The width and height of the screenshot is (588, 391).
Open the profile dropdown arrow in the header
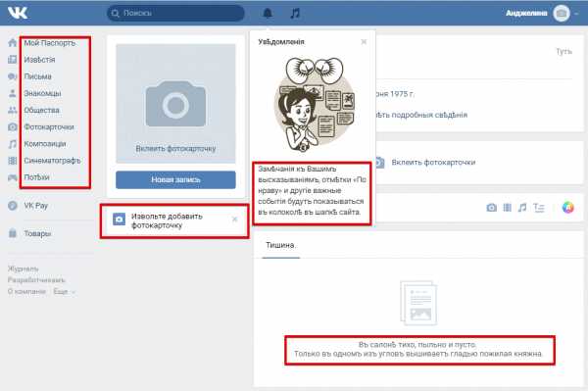pyautogui.click(x=577, y=14)
